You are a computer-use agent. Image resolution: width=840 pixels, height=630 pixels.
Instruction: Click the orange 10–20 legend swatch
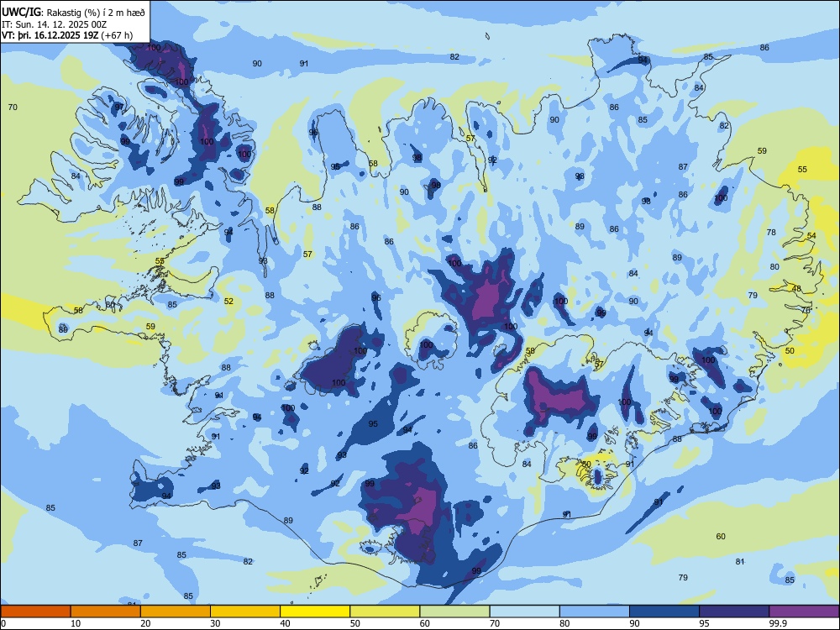point(106,612)
